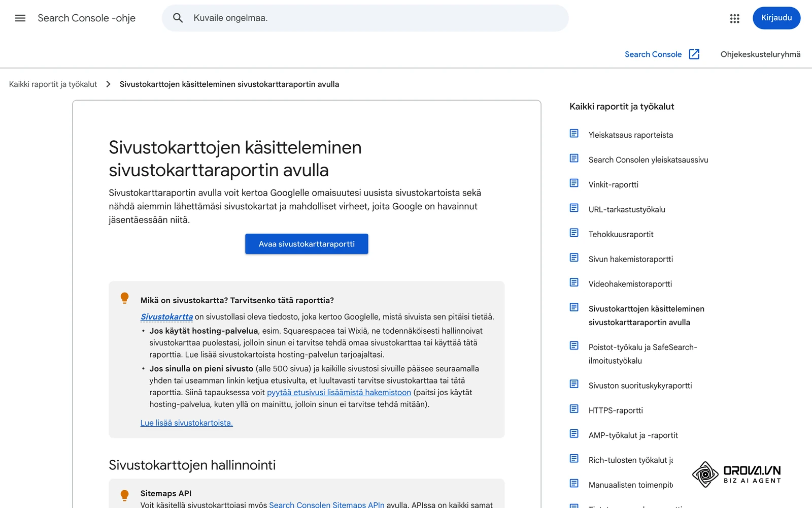Go to Ohjekeskusteluryhmä
The height and width of the screenshot is (508, 812).
tap(760, 54)
